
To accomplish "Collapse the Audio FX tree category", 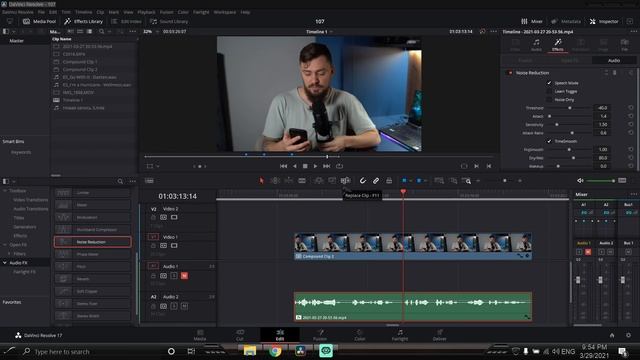I will (x=5, y=263).
